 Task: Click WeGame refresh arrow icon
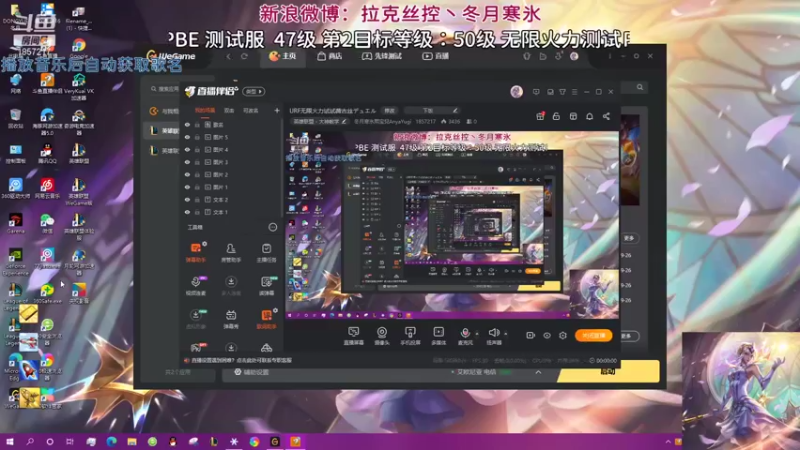coord(244,56)
